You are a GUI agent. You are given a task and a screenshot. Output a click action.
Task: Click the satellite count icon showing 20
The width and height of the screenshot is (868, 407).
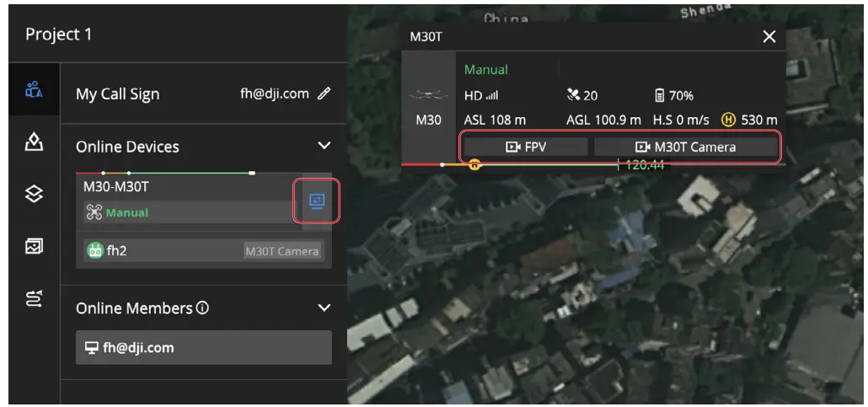click(573, 96)
